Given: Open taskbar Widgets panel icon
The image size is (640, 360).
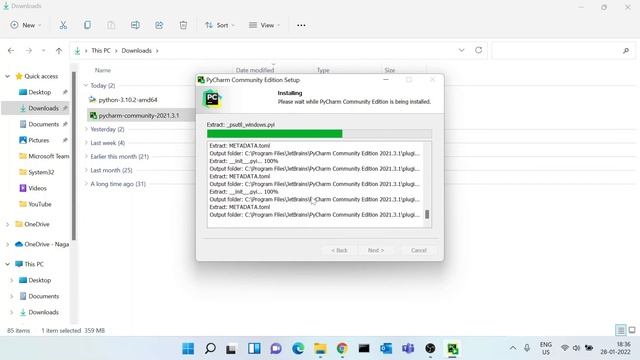Looking at the screenshot, I should pyautogui.click(x=254, y=349).
